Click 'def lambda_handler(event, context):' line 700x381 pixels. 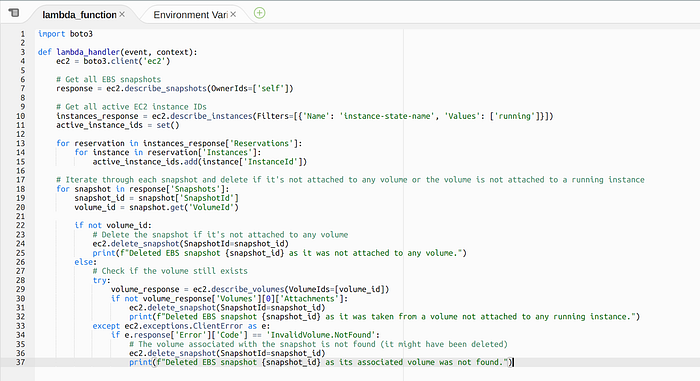point(117,52)
